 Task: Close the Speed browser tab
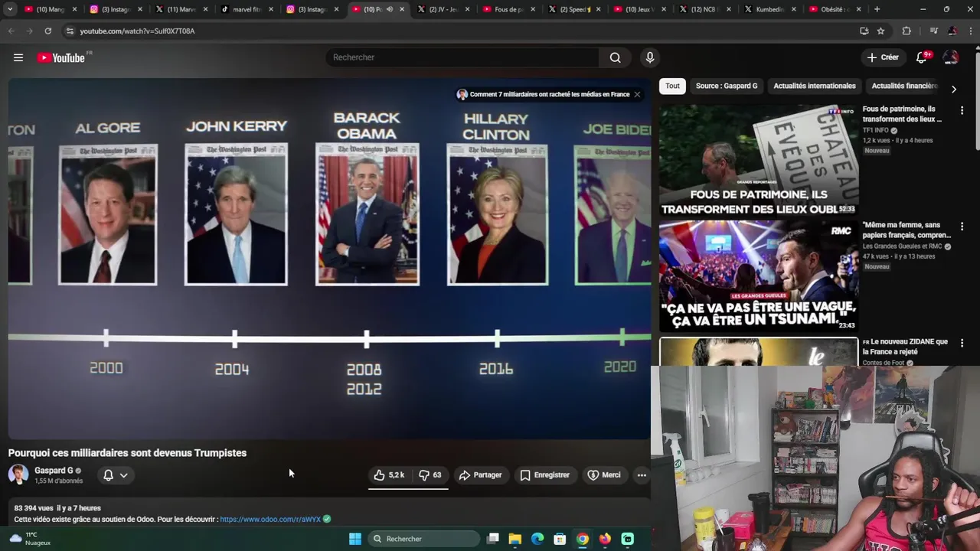[598, 9]
